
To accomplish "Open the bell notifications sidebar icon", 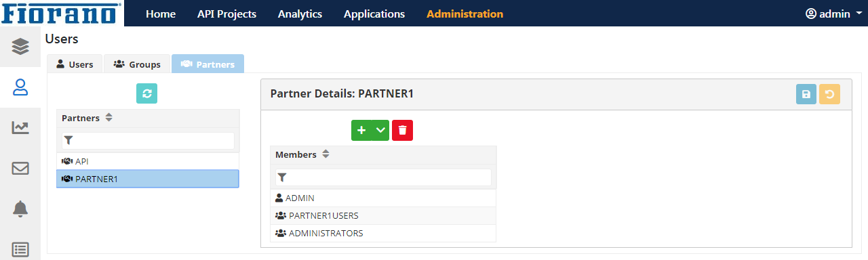I will point(20,209).
